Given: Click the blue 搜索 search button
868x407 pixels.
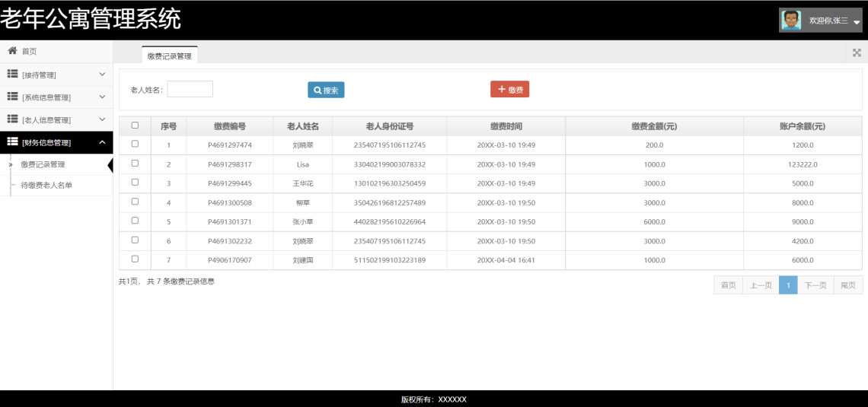Looking at the screenshot, I should pos(326,90).
